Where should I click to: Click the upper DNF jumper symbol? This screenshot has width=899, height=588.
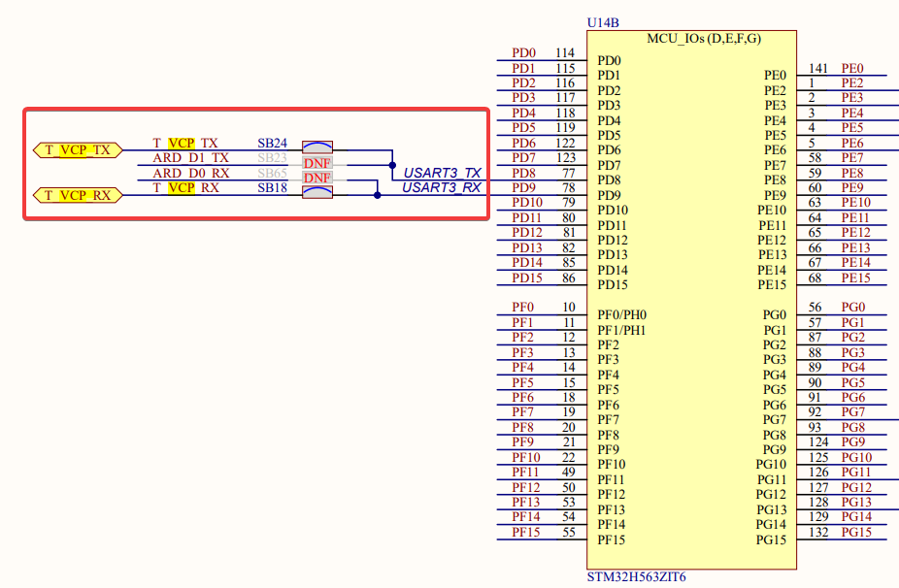[x=316, y=164]
